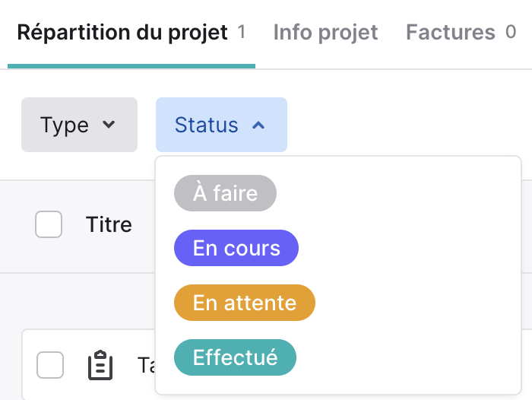Click the Status label text
Viewport: 532px width, 400px height.
point(206,125)
